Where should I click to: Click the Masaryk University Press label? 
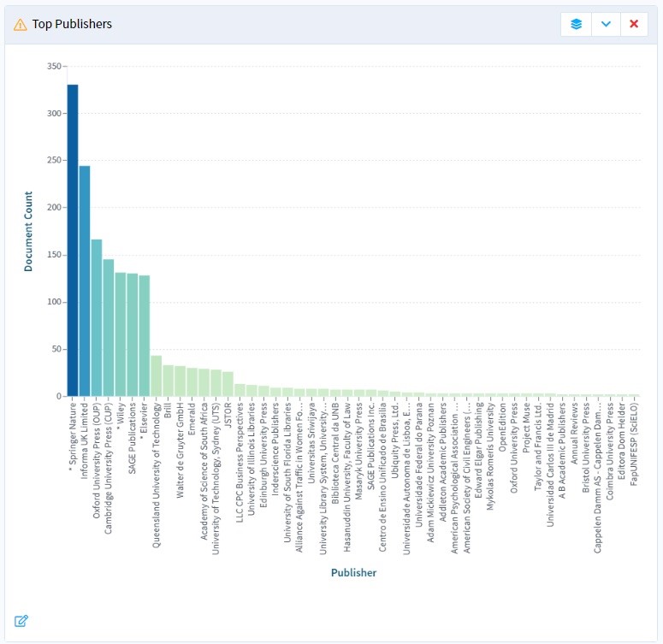(359, 451)
